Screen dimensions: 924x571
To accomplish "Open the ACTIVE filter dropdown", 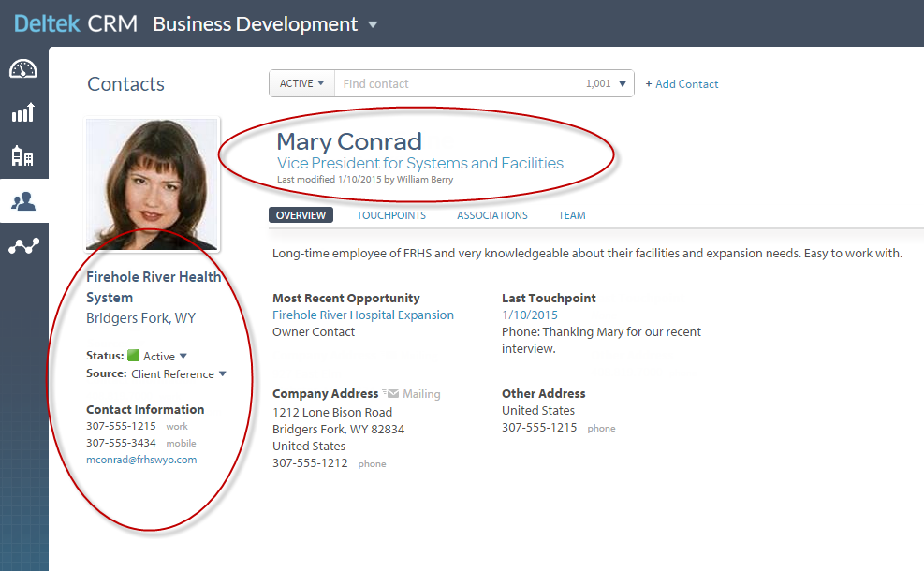I will pyautogui.click(x=302, y=83).
